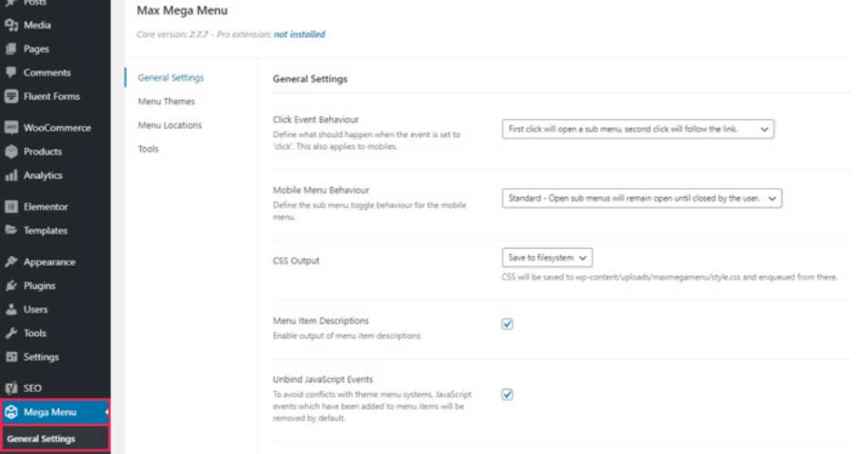
Task: Open Elementor via its sidebar icon
Action: coord(12,207)
